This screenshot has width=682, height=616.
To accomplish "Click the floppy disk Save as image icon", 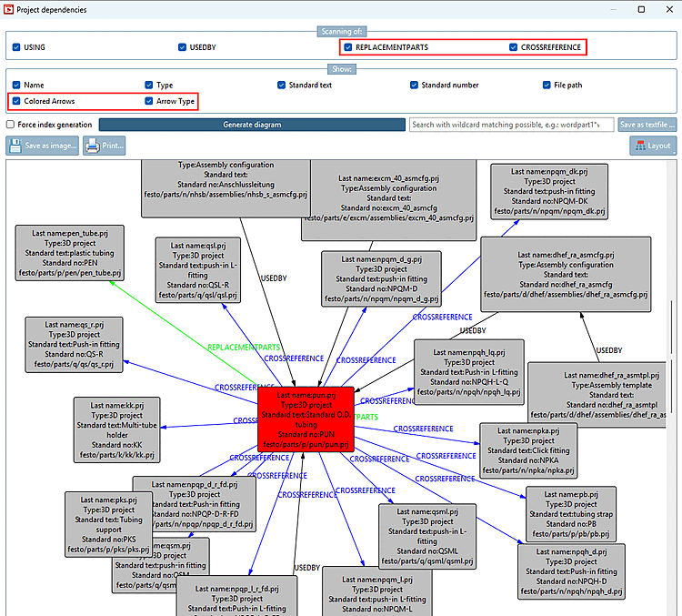I will point(15,146).
